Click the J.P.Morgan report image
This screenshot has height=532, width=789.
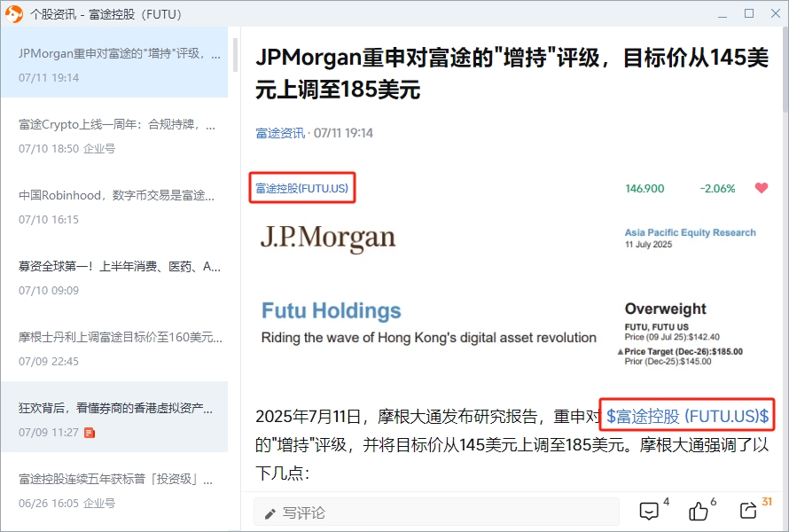click(x=511, y=294)
